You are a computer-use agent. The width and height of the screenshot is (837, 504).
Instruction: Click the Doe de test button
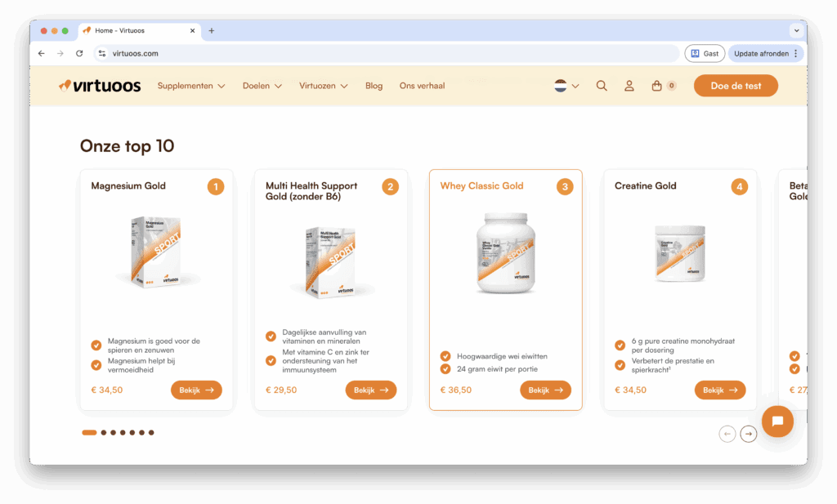point(736,86)
